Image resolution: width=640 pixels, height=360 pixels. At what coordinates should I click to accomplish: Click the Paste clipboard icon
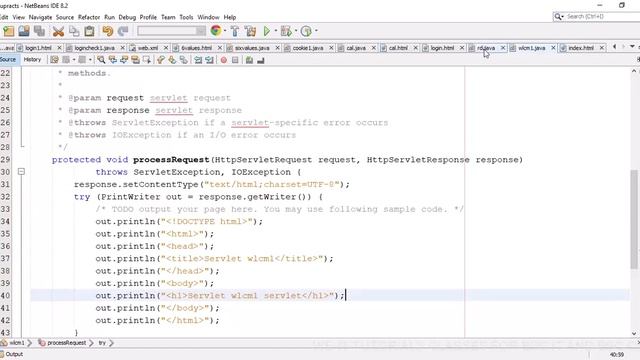[x=89, y=31]
